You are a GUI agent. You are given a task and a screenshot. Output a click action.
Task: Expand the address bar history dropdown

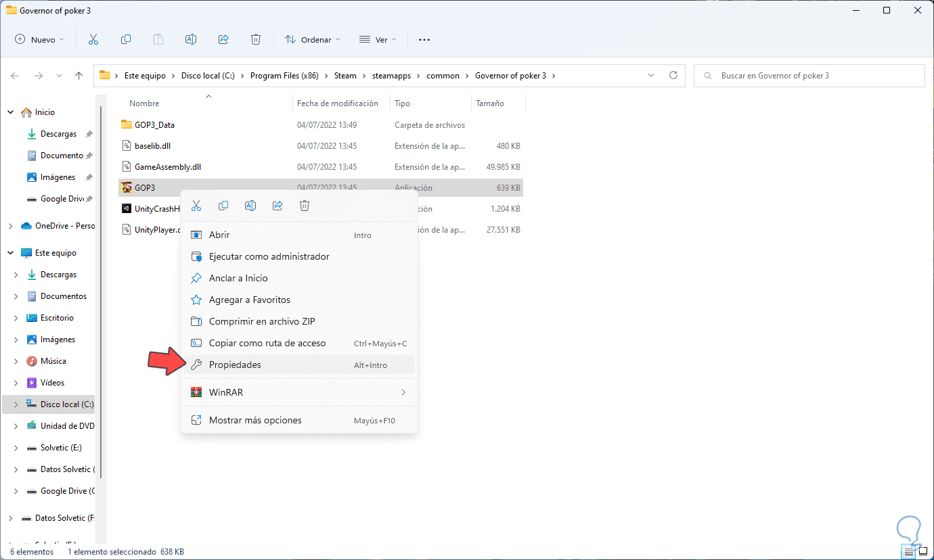[651, 75]
